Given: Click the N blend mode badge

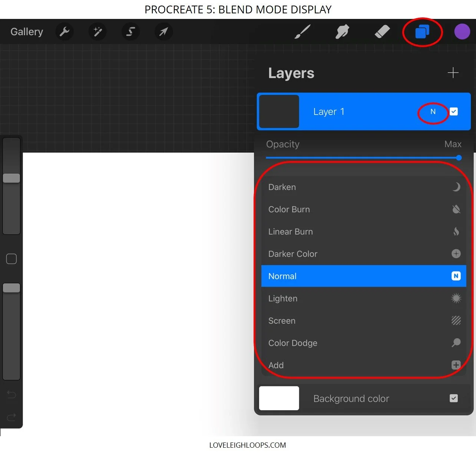Looking at the screenshot, I should (433, 111).
